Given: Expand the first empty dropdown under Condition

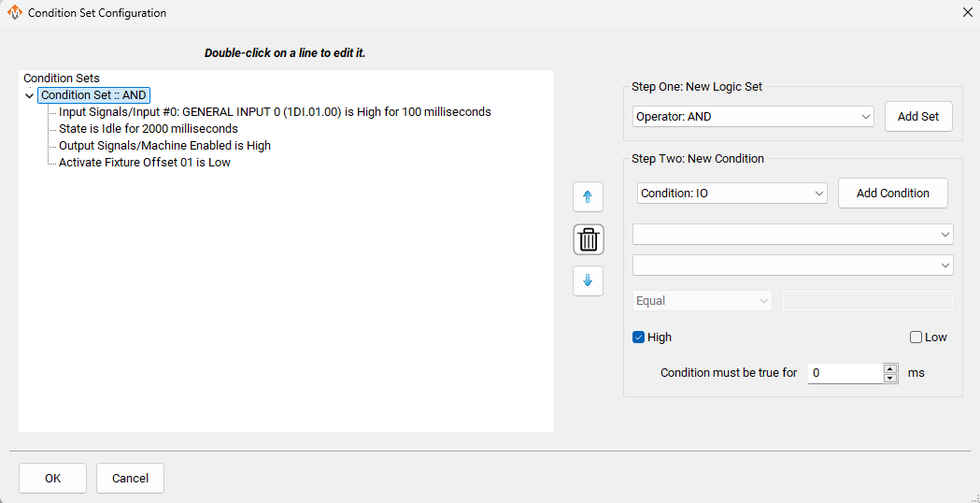Looking at the screenshot, I should (x=792, y=234).
